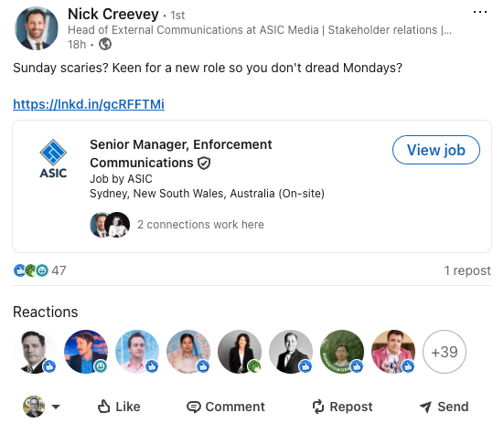
Task: Expand the react-as profile dropdown arrow
Action: click(x=56, y=407)
